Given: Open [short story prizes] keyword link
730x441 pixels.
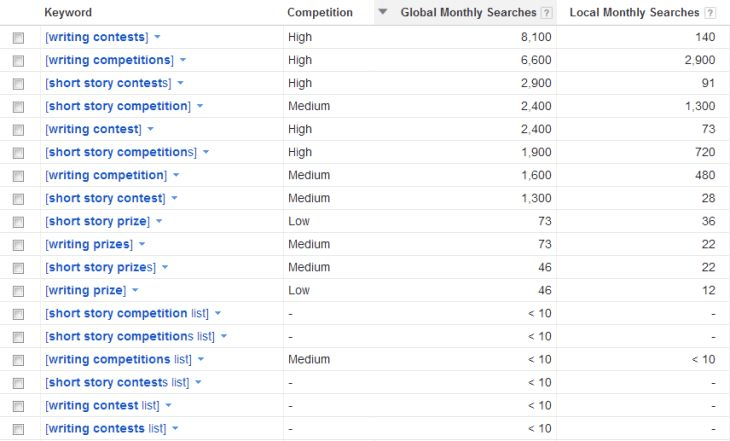Looking at the screenshot, I should (x=100, y=267).
